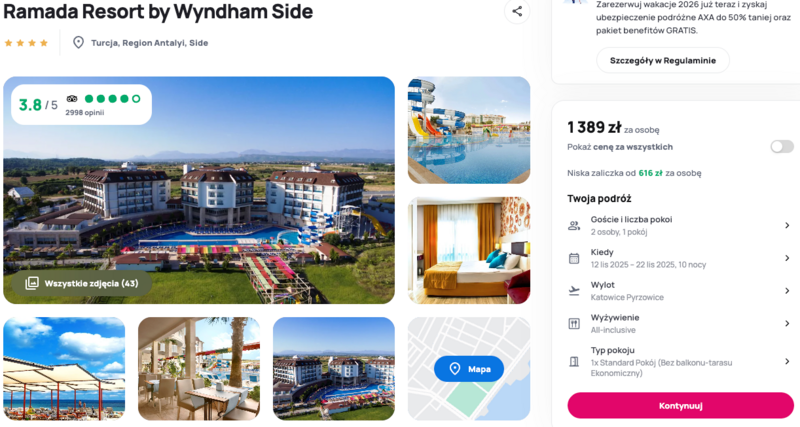Open the water slide pool photo thumbnail
This screenshot has height=427, width=800.
click(x=469, y=130)
